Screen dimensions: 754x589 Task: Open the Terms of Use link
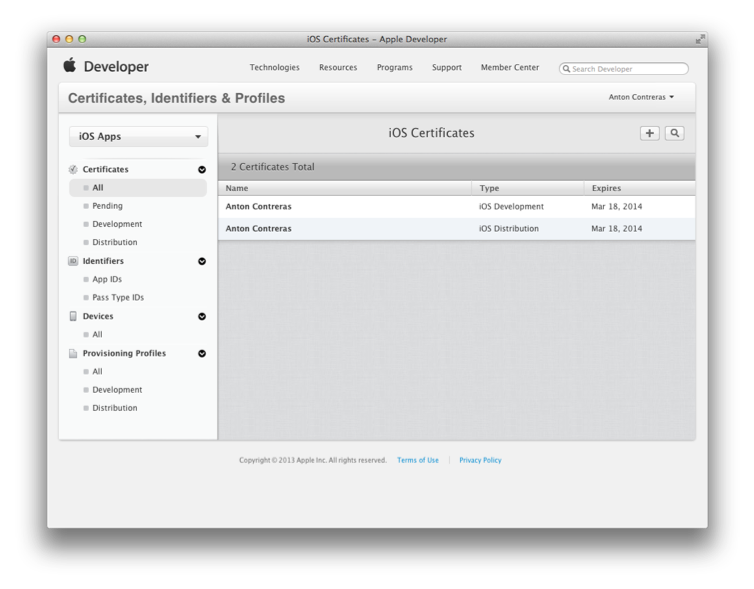coord(417,460)
